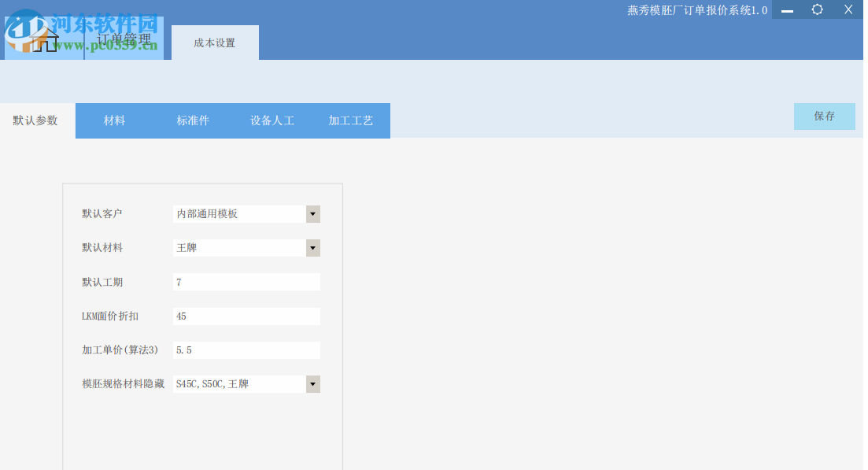Minimize the window using the dash icon
The width and height of the screenshot is (868, 470).
[x=787, y=10]
